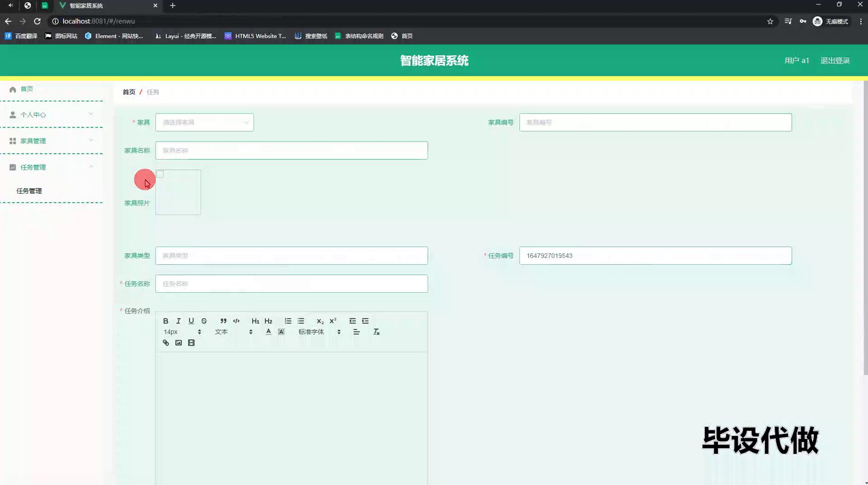Apply Heading 1 style
This screenshot has width=868, height=485.
click(255, 321)
